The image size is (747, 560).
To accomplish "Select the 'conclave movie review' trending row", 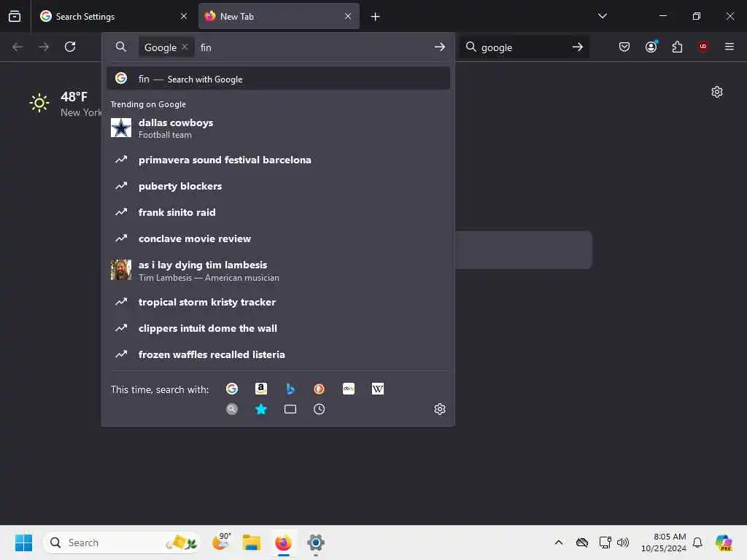I will click(x=278, y=238).
